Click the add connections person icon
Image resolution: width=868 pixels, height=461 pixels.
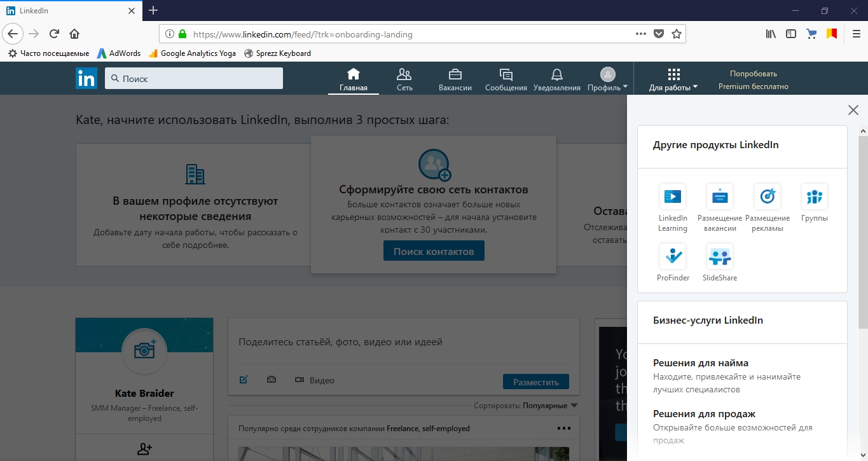(144, 450)
